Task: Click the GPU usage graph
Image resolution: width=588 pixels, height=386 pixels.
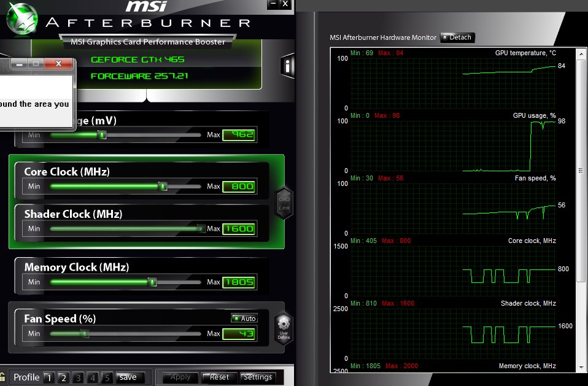Action: (452, 146)
